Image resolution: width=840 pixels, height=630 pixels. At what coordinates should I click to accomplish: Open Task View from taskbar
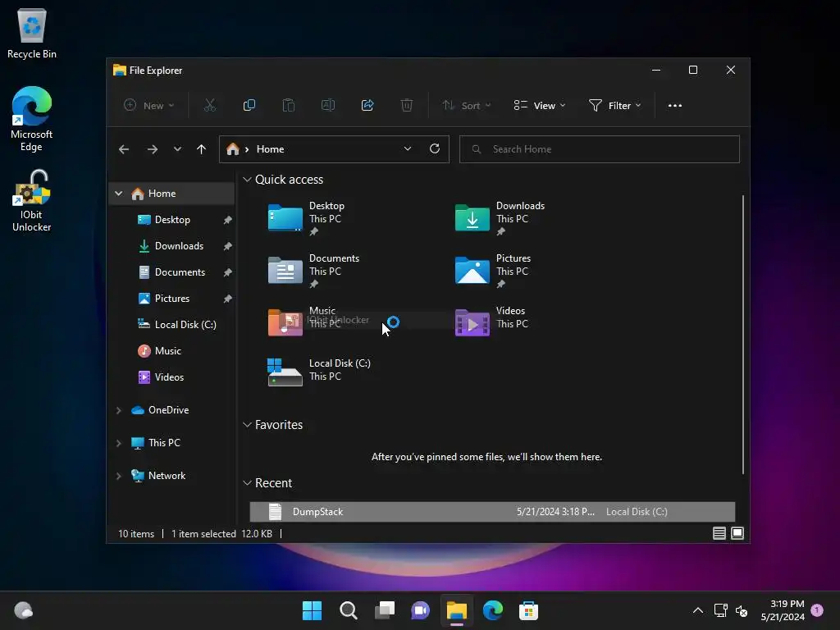tap(384, 610)
